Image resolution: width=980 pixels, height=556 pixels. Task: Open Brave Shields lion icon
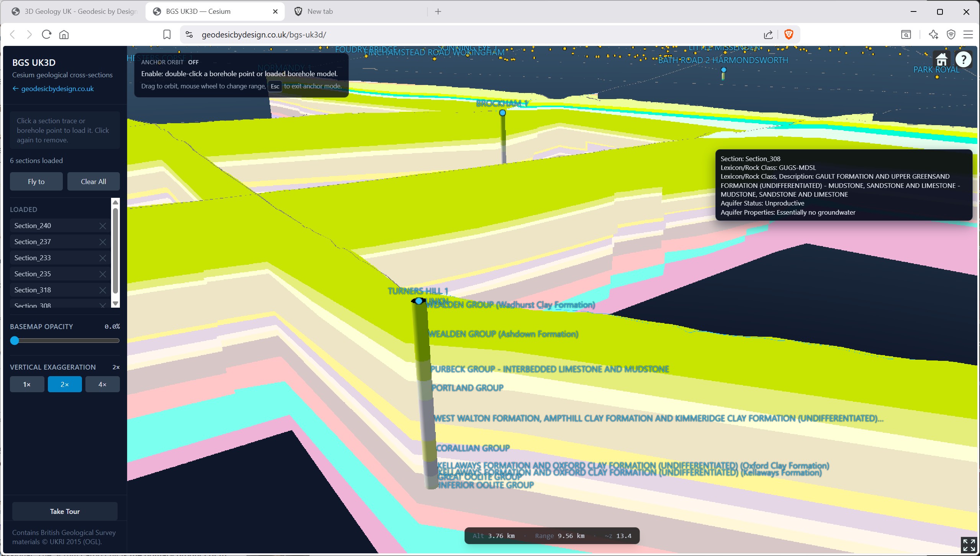(x=789, y=34)
